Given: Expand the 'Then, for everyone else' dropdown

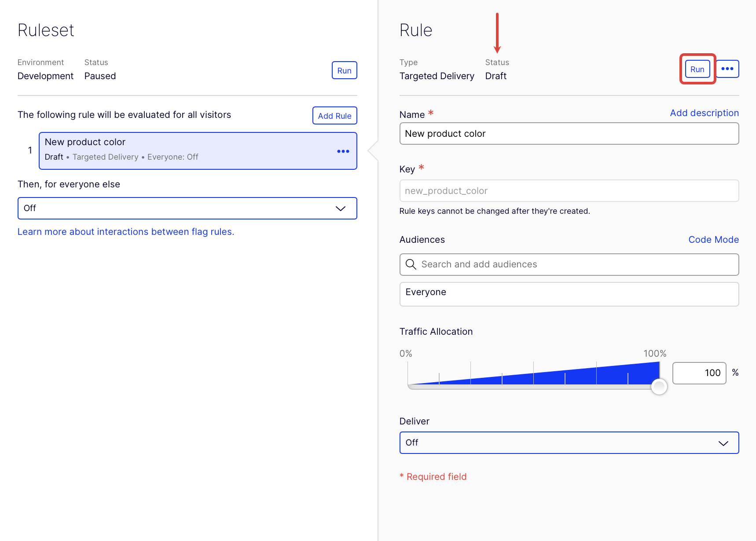Looking at the screenshot, I should pyautogui.click(x=176, y=208).
